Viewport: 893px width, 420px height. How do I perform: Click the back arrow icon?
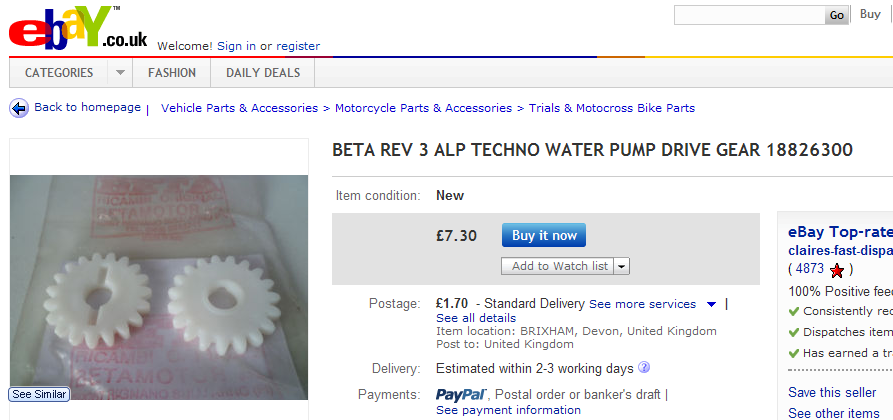[x=19, y=108]
